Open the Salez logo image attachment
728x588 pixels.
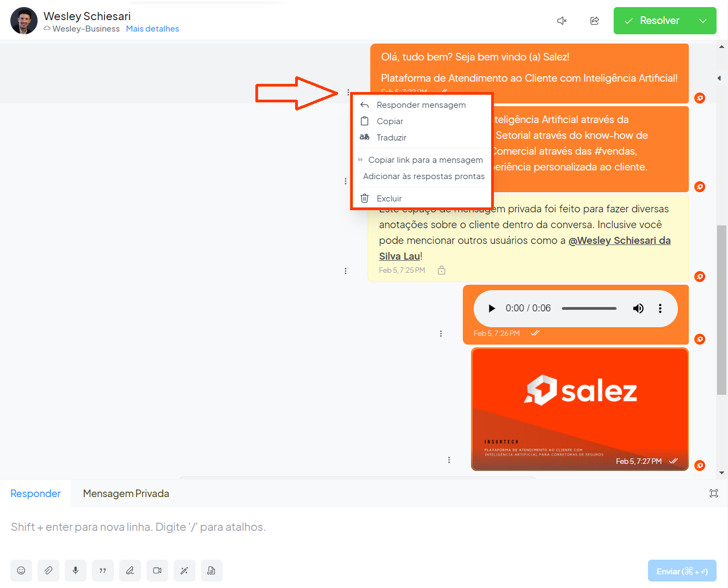580,409
